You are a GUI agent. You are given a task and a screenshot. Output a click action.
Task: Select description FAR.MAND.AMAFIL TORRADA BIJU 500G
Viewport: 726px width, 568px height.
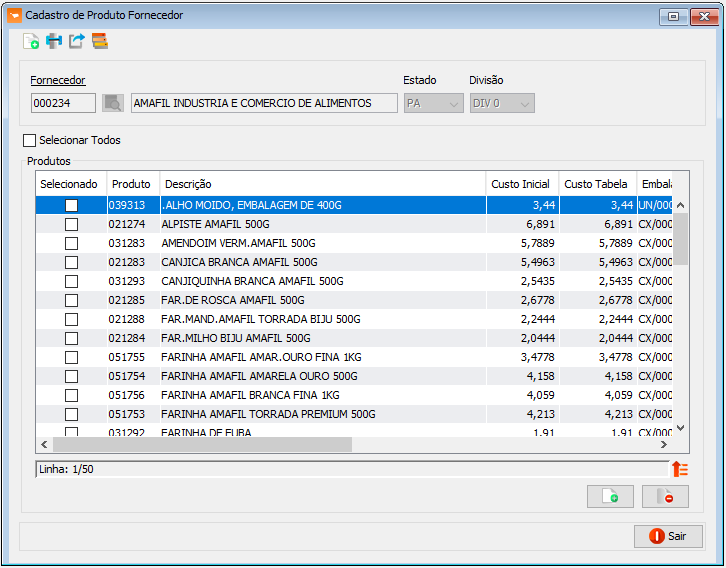(261, 319)
